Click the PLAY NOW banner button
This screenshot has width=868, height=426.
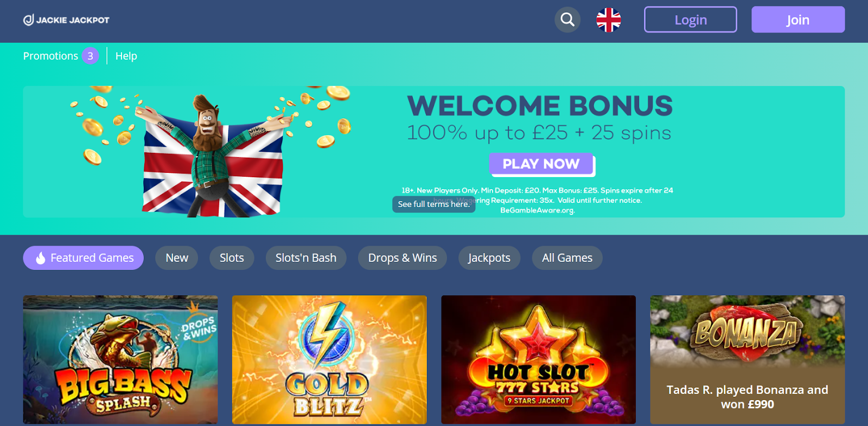tap(541, 164)
